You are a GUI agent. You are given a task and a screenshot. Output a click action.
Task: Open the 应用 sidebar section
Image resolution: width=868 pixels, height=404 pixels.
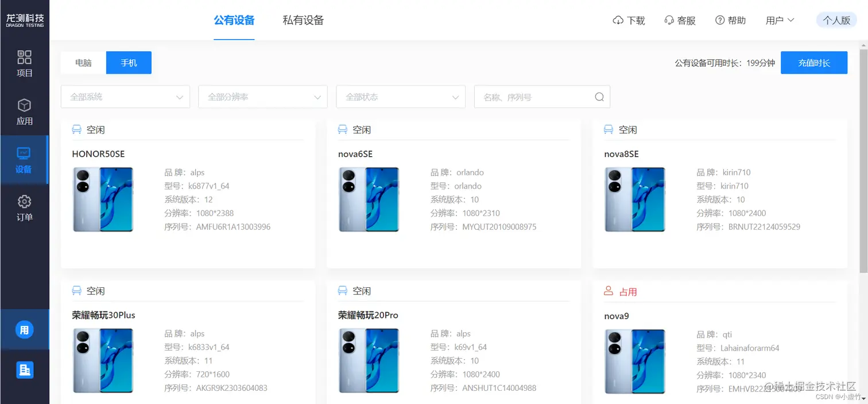(25, 112)
